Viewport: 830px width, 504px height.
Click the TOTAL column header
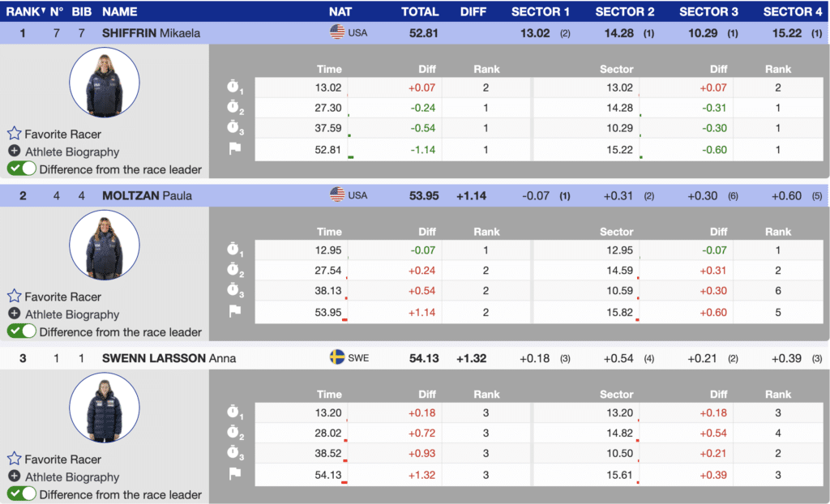(420, 11)
